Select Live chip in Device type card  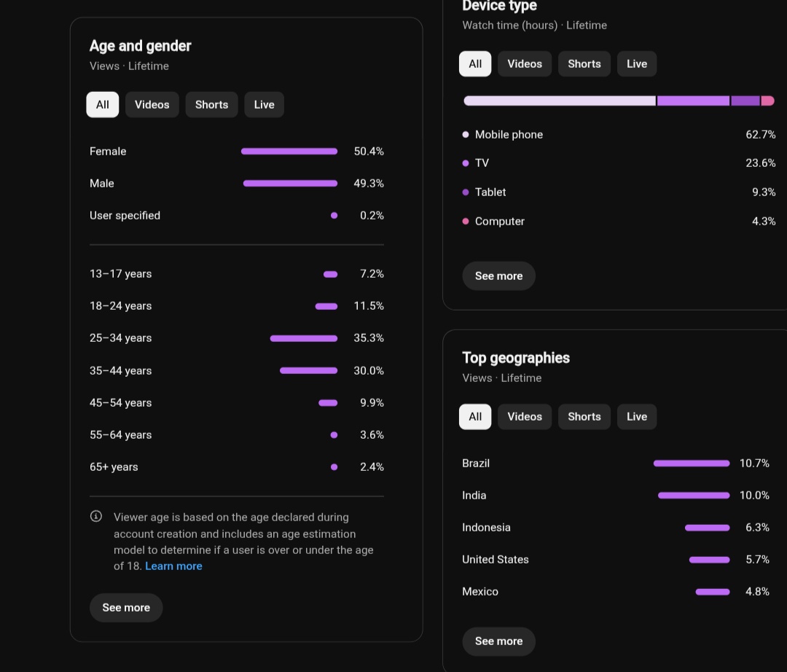[636, 63]
